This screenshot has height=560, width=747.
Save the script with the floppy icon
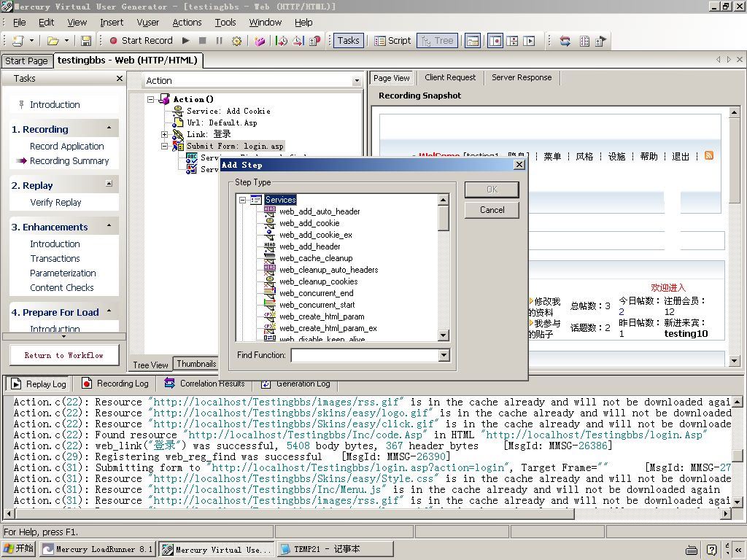86,41
